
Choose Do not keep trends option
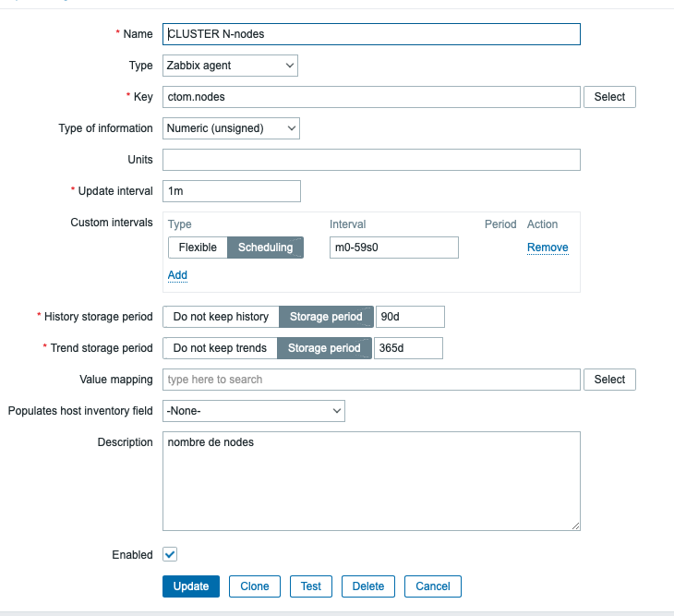point(220,348)
